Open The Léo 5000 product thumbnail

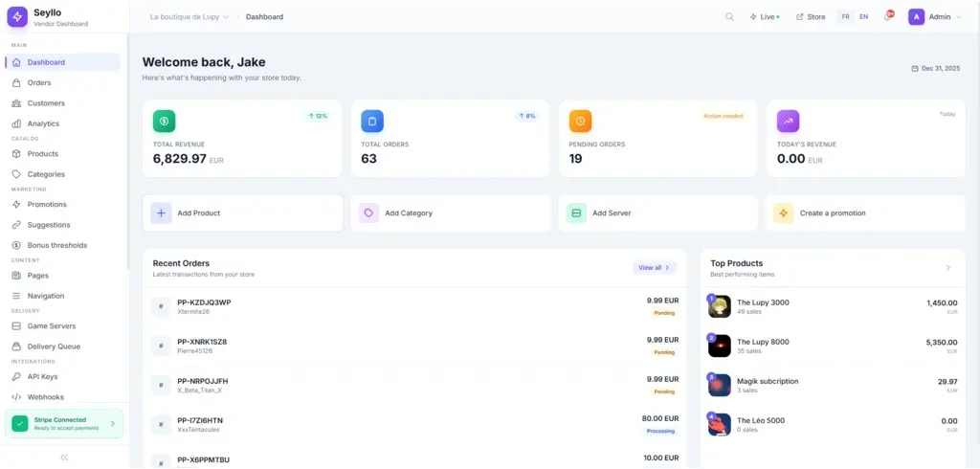click(720, 425)
